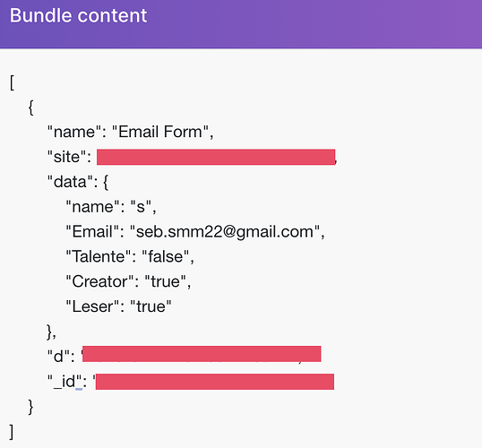Select the "data": { line
This screenshot has width=482, height=448.
78,182
